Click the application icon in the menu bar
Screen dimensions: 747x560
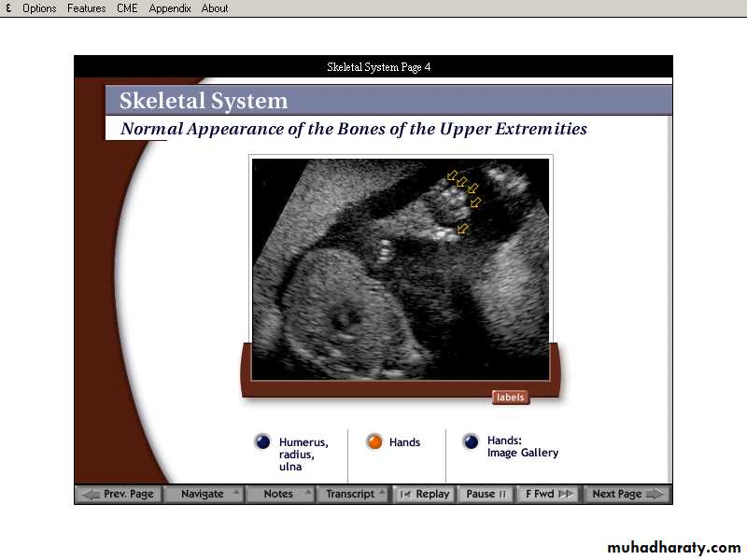pos(8,8)
